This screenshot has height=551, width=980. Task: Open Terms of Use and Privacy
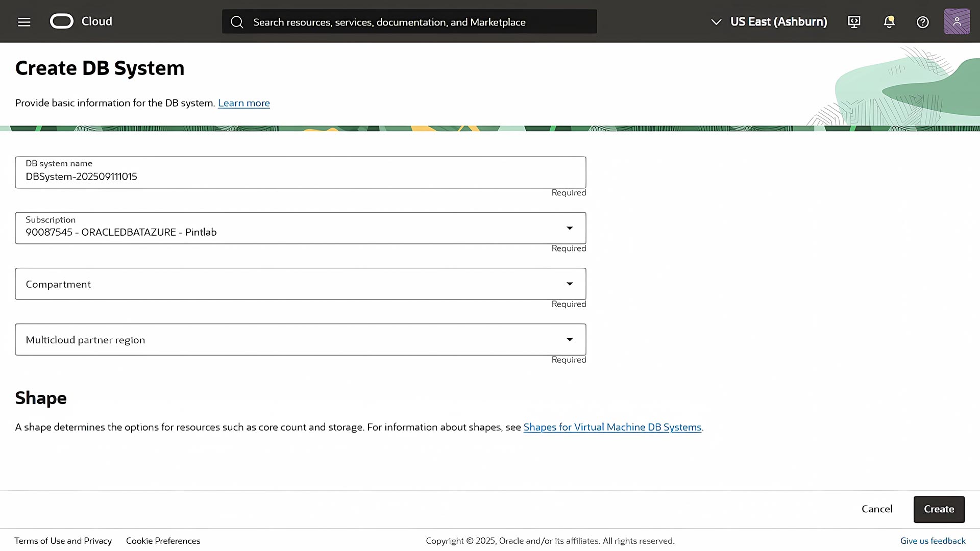(x=63, y=540)
